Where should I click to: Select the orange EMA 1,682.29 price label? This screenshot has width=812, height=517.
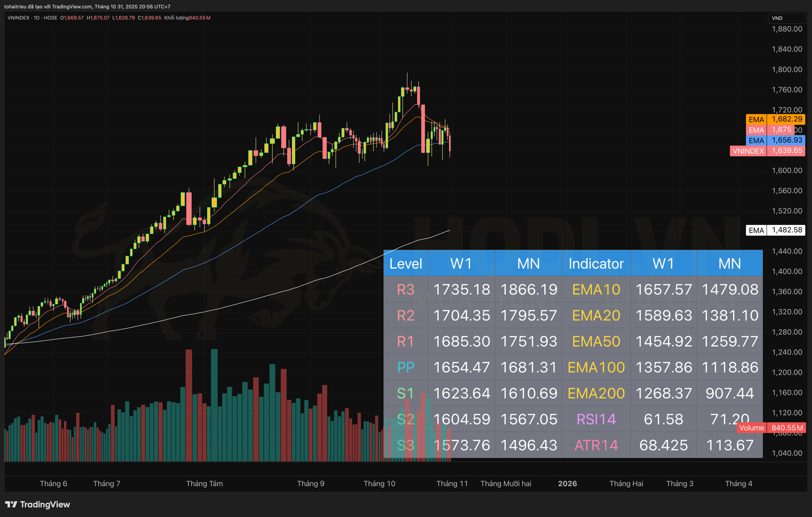[775, 119]
